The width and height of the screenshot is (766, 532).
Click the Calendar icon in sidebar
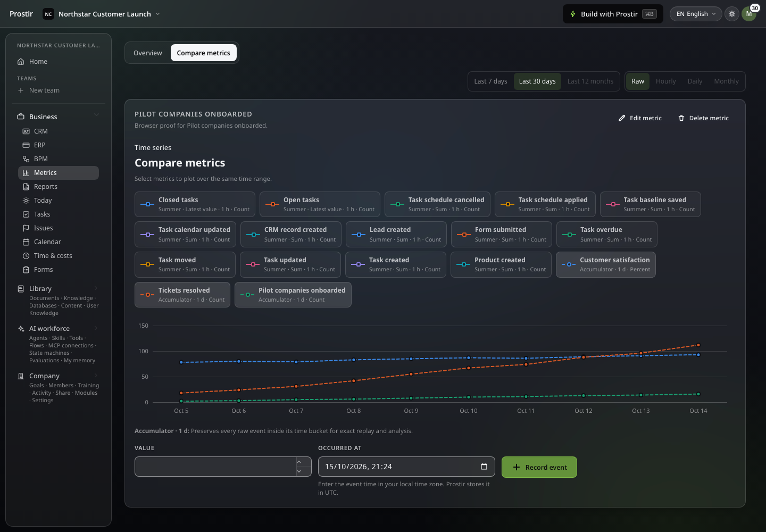(26, 242)
